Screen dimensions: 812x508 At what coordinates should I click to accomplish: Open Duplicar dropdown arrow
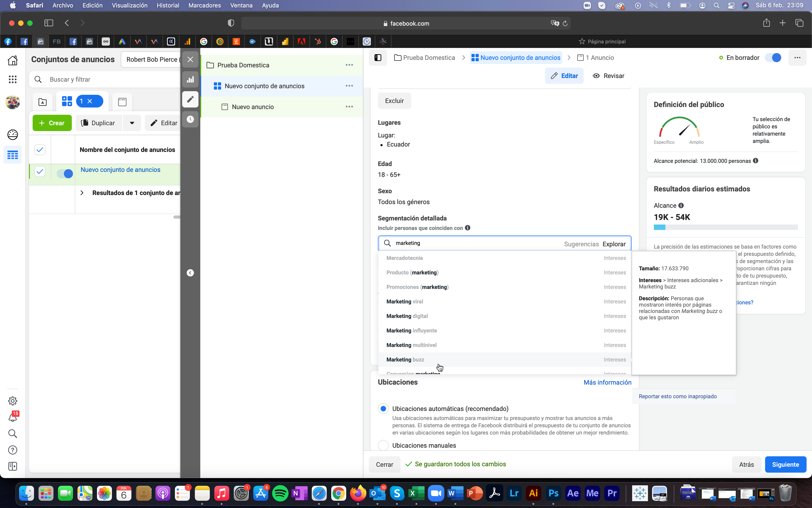pos(132,123)
